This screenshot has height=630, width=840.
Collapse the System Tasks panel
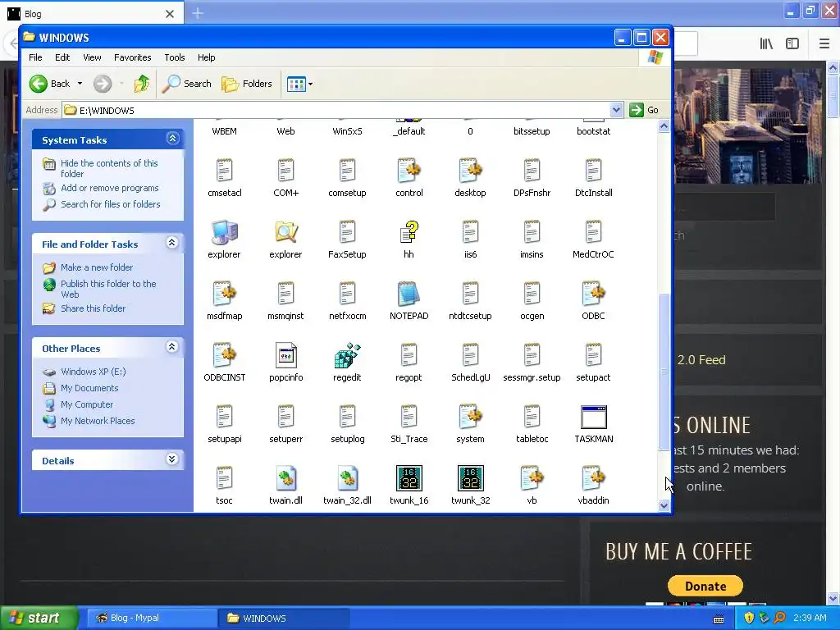pyautogui.click(x=172, y=139)
